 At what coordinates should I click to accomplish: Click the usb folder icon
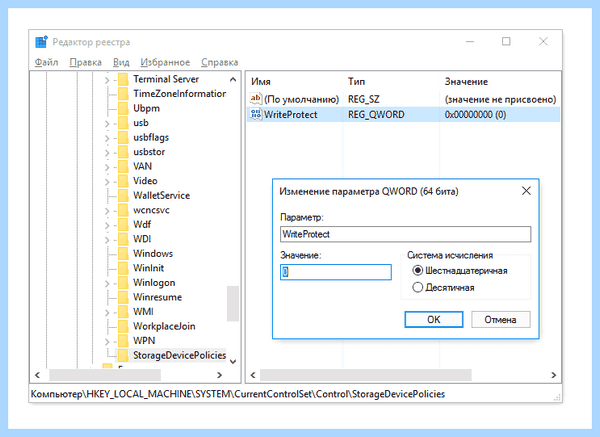pos(123,123)
